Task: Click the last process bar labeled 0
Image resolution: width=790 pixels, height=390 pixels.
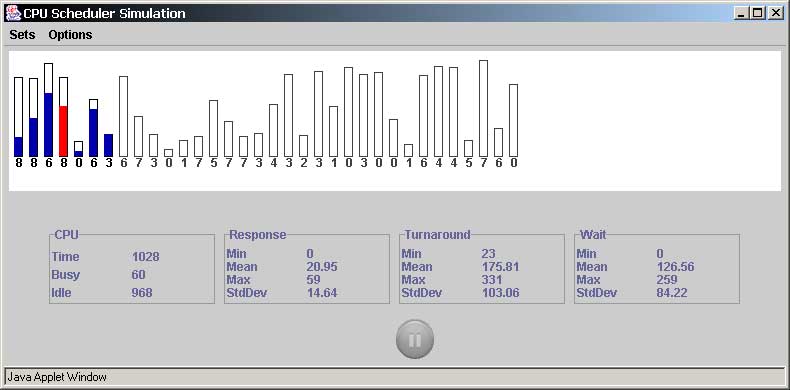Action: coord(513,120)
